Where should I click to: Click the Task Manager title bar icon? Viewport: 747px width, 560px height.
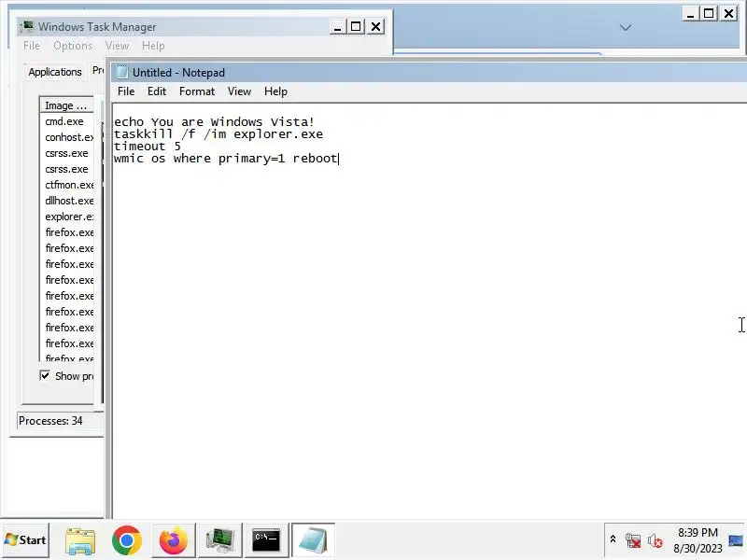pyautogui.click(x=28, y=26)
